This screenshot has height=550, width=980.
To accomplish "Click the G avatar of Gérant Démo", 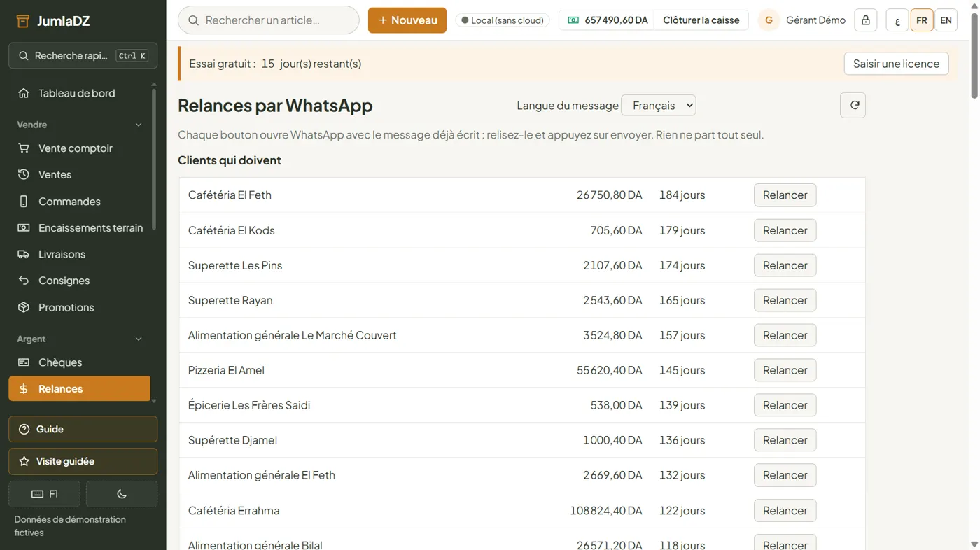I will pyautogui.click(x=769, y=20).
